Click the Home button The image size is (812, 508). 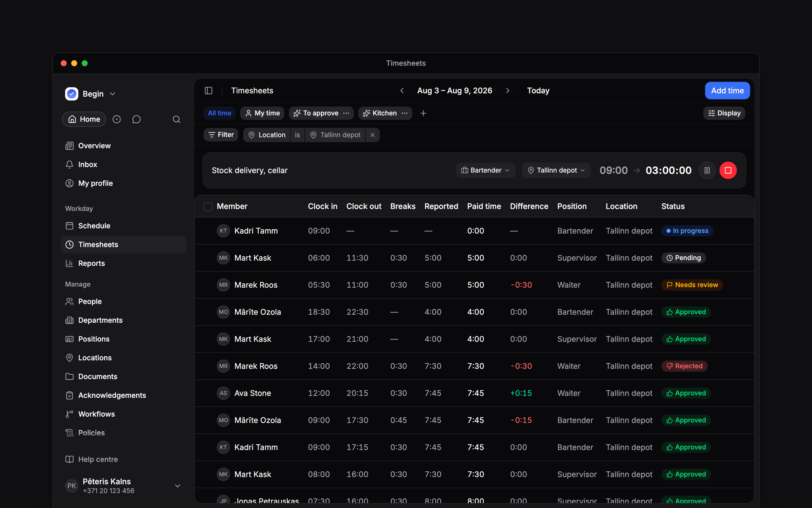[x=84, y=119]
